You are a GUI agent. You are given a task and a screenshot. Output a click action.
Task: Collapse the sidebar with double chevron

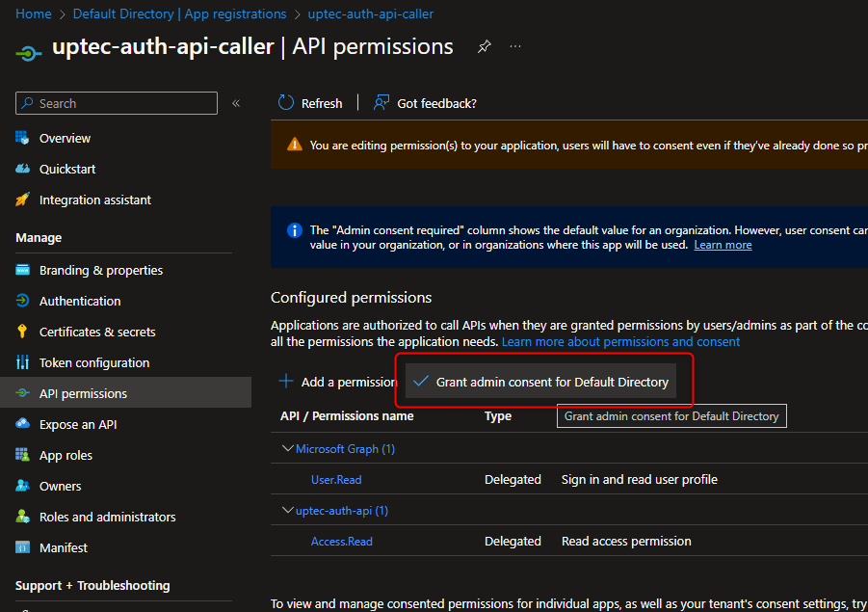tap(236, 103)
